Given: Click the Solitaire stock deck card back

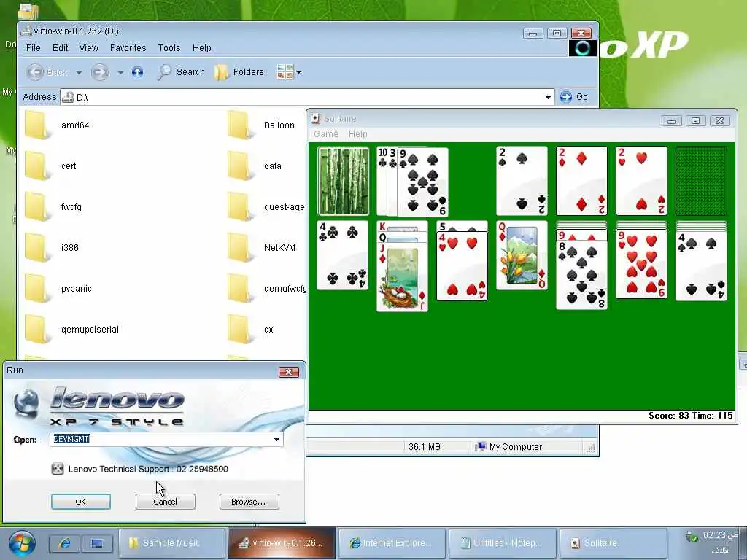Looking at the screenshot, I should tap(343, 181).
